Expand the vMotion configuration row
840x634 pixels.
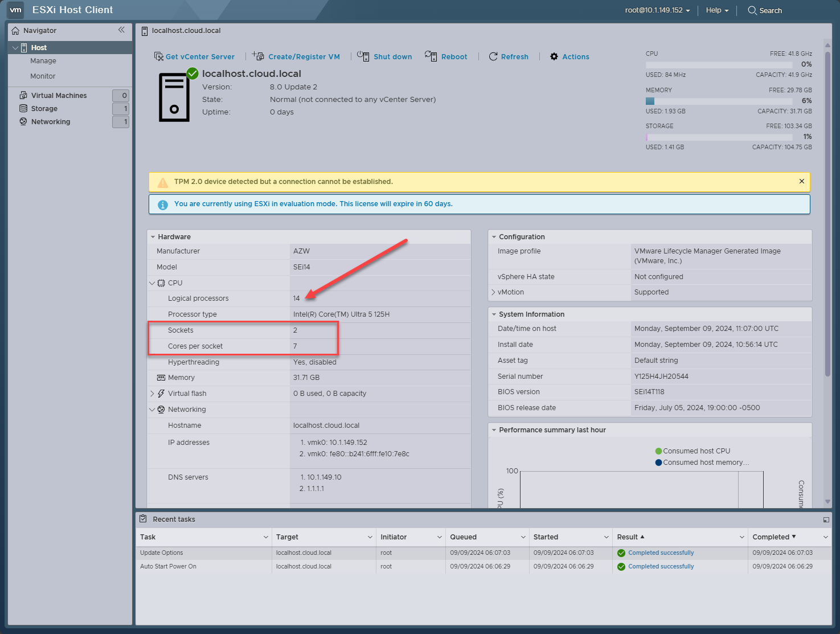pos(493,292)
